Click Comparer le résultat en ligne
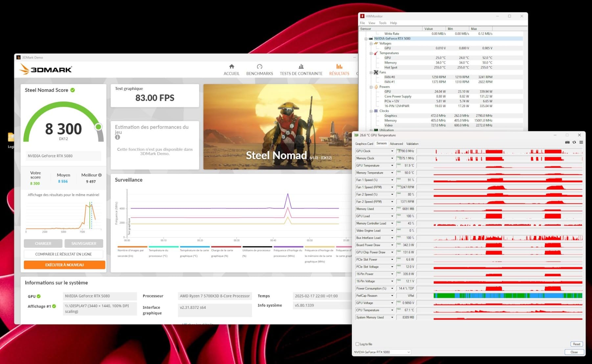The width and height of the screenshot is (592, 364). pos(63,254)
